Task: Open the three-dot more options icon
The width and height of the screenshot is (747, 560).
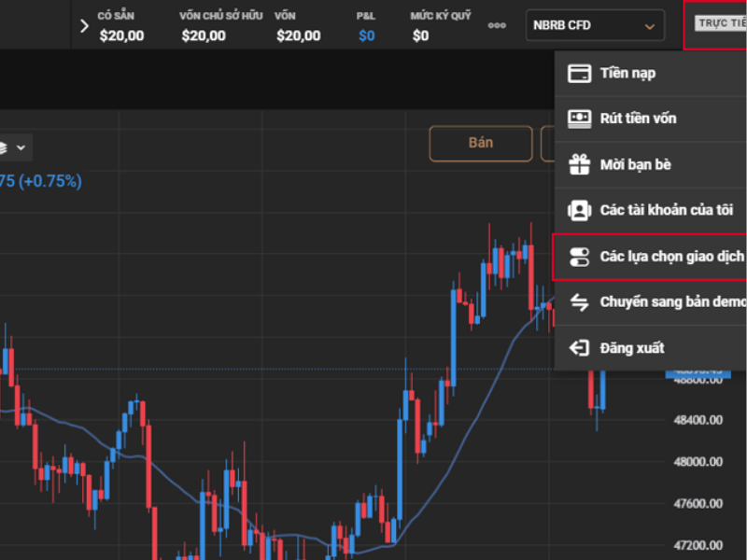Action: (497, 25)
